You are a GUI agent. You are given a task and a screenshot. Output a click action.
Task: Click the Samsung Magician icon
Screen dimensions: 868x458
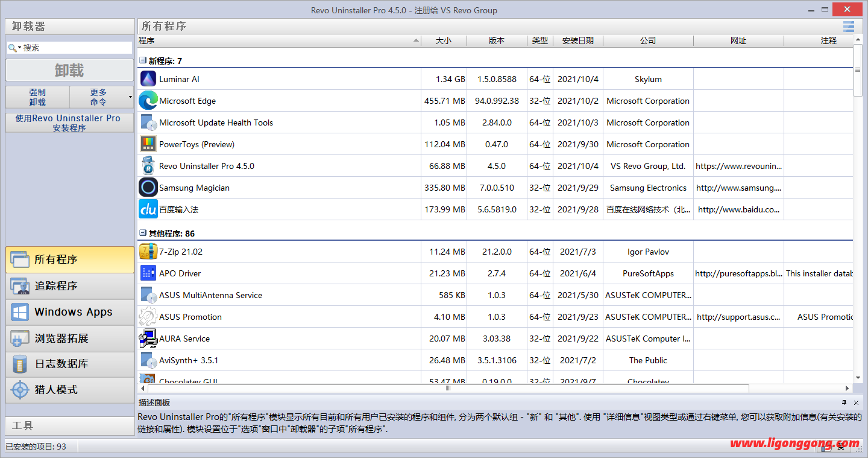(148, 188)
